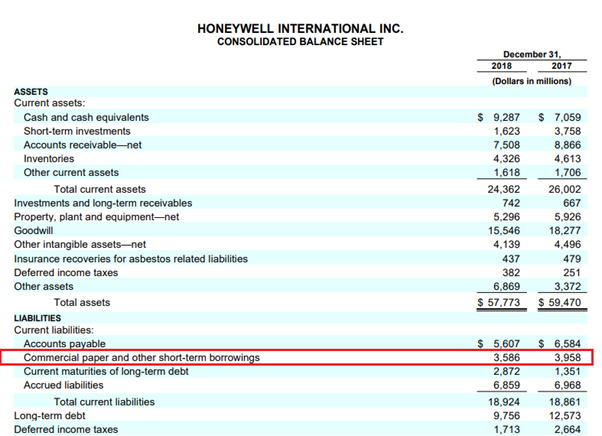Image resolution: width=602 pixels, height=436 pixels.
Task: Select Property, plant and equipment—net label
Action: tap(96, 216)
